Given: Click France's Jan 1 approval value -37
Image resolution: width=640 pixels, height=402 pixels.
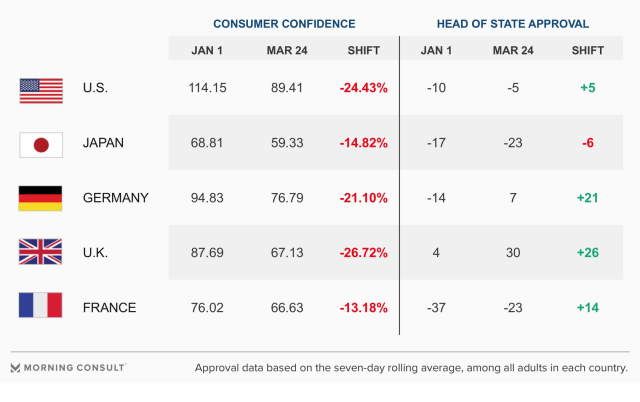Looking at the screenshot, I should tap(436, 307).
